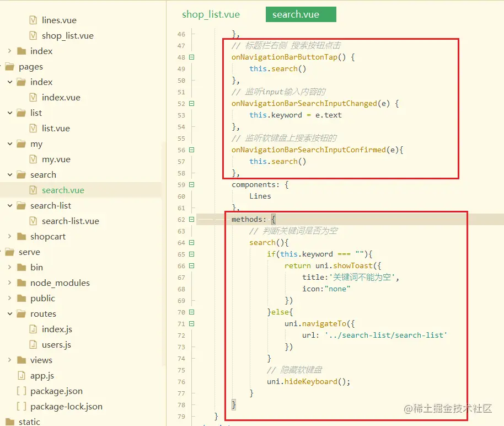Fold code block at line 48
This screenshot has width=504, height=426.
point(191,57)
